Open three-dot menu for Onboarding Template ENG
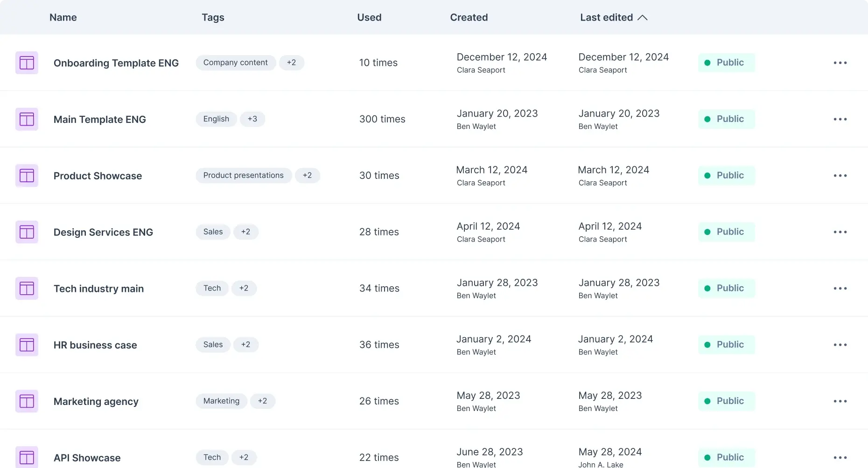868x468 pixels. click(x=840, y=63)
